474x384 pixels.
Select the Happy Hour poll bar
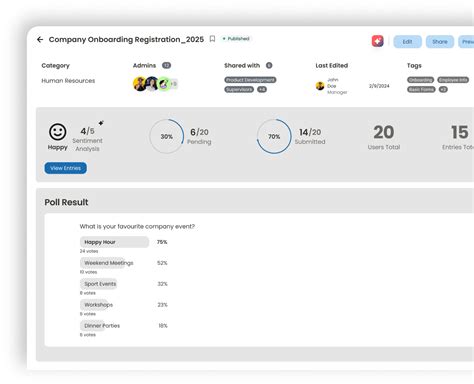(x=114, y=242)
